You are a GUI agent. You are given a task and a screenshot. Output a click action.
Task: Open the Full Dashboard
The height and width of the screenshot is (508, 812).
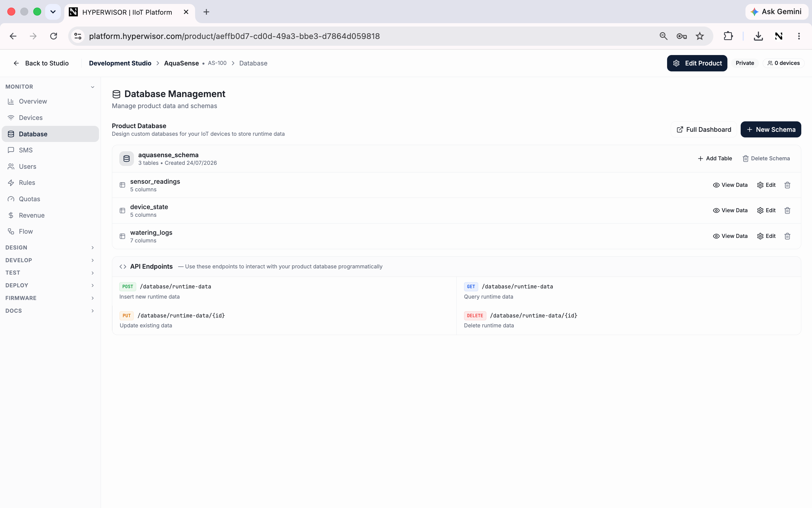tap(704, 130)
